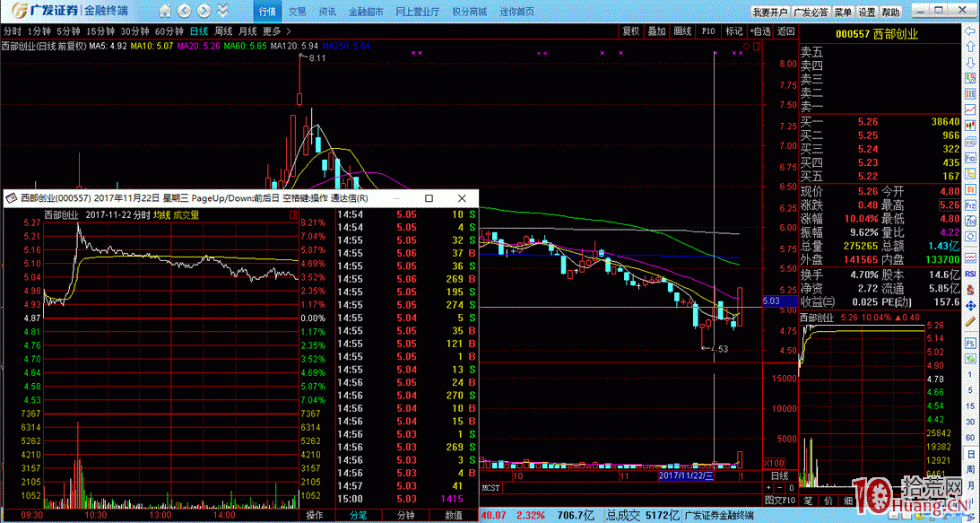Open the 价 tab under mini chart
Screen dimensions: 980x523
click(828, 500)
